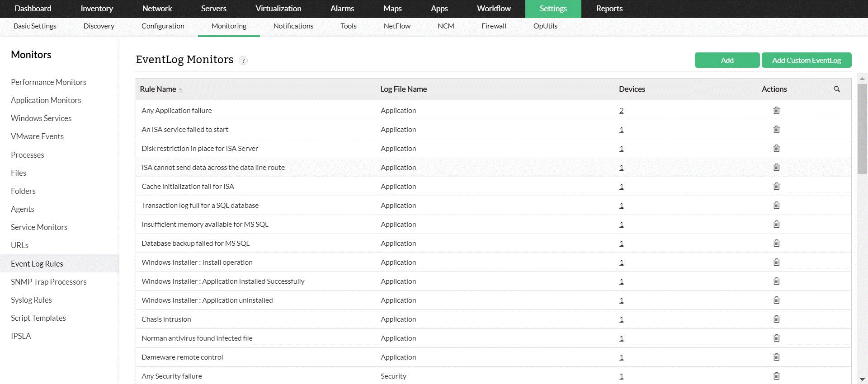Delete the Any Security failure rule
The width and height of the screenshot is (868, 384).
(x=776, y=376)
